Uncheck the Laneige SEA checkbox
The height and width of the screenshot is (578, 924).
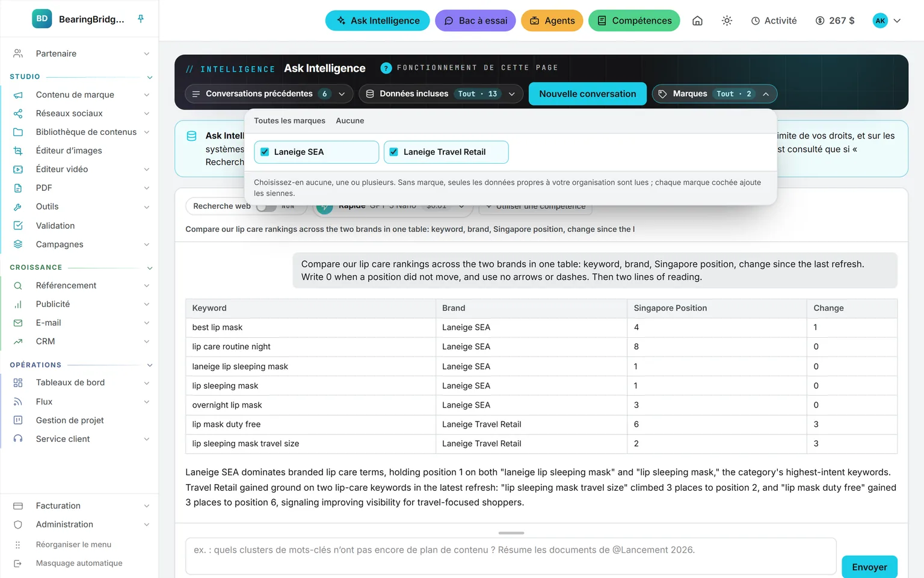coord(265,152)
